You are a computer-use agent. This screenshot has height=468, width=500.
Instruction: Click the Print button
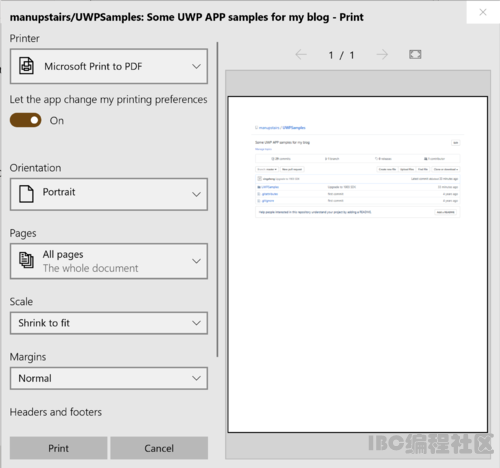tap(58, 448)
